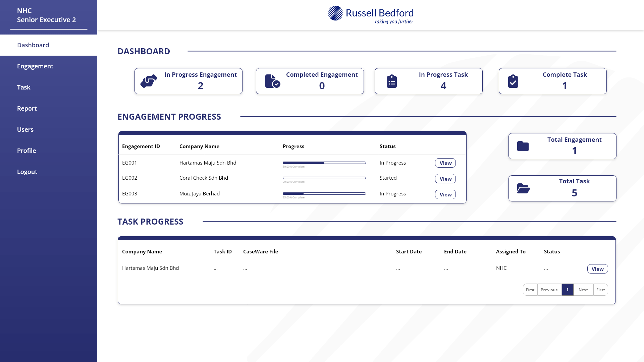View engagement EG003 for Muiz Jaya Berhad
The image size is (644, 362).
(445, 194)
